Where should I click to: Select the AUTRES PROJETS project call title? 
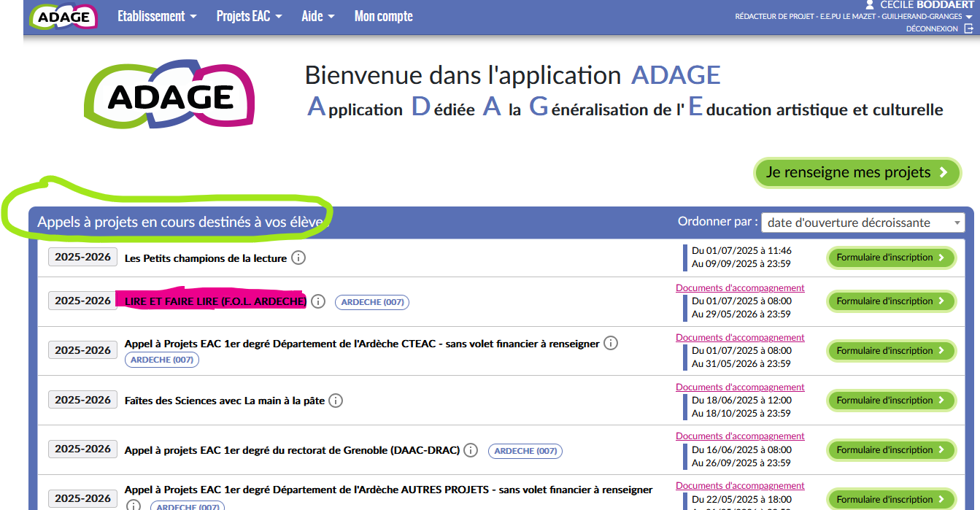(389, 490)
